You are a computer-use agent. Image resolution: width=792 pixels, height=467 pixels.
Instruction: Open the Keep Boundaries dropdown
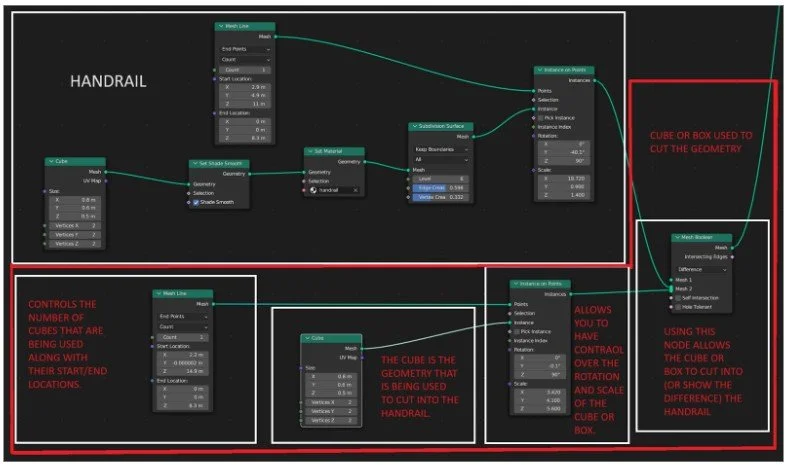pyautogui.click(x=441, y=149)
